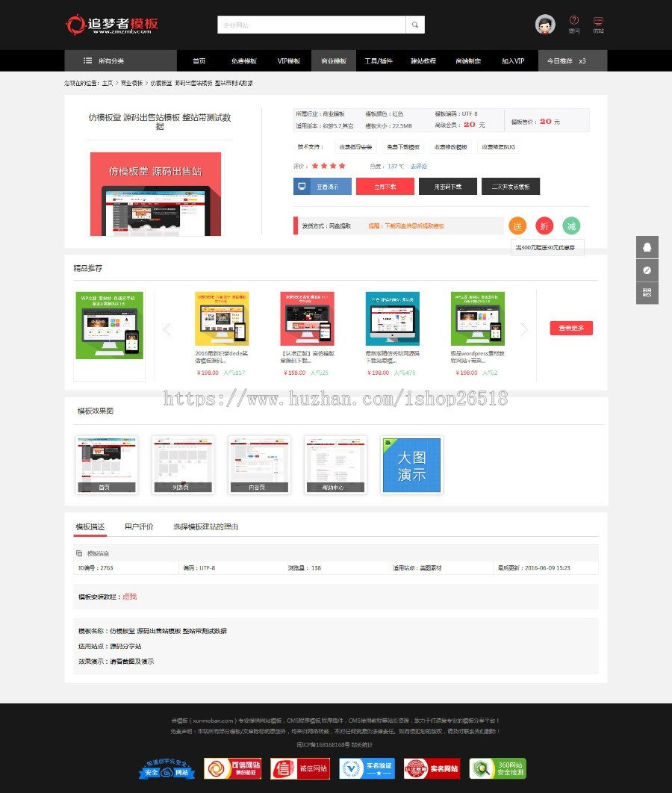Click the blue 安全网站 ribbon badge
The height and width of the screenshot is (793, 672).
point(167,768)
